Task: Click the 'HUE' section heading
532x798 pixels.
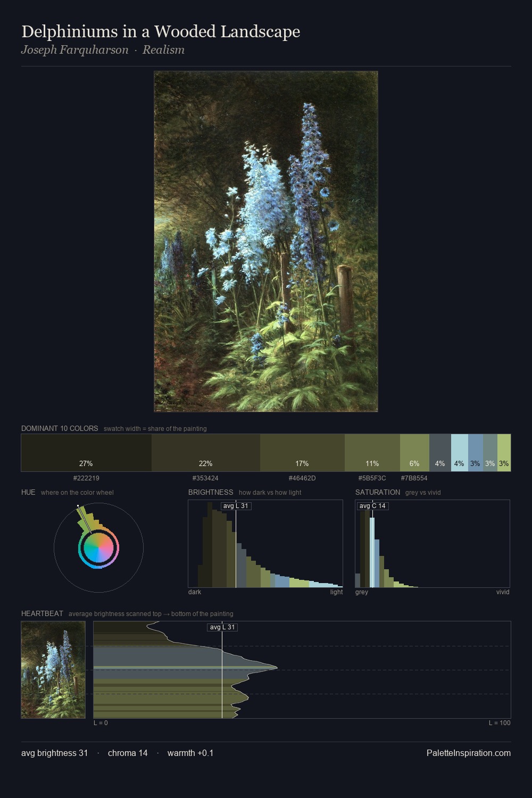Action: [x=28, y=492]
